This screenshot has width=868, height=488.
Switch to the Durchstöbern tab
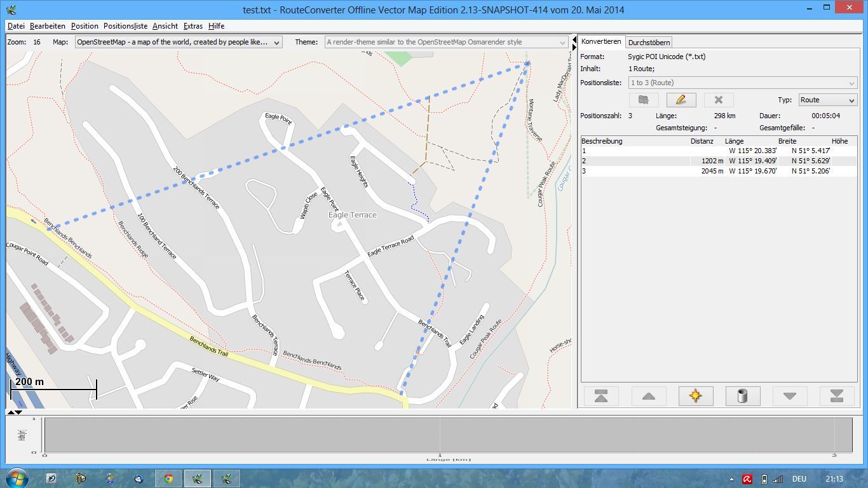tap(648, 42)
